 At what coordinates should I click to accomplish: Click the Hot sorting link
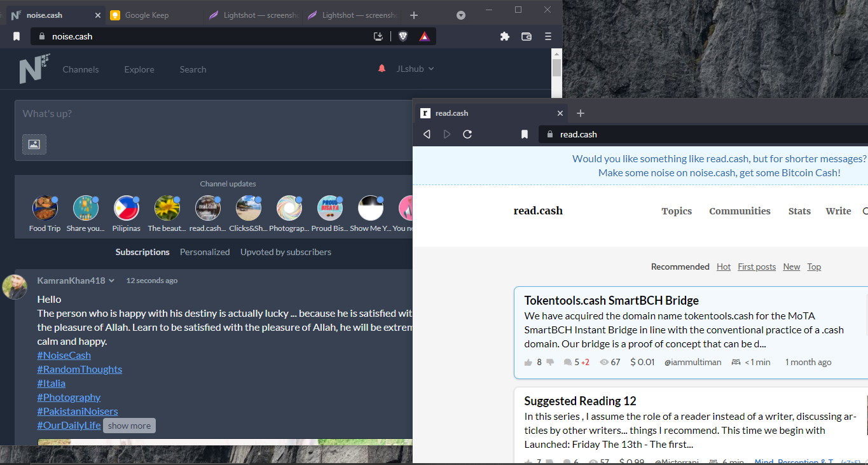click(x=724, y=267)
